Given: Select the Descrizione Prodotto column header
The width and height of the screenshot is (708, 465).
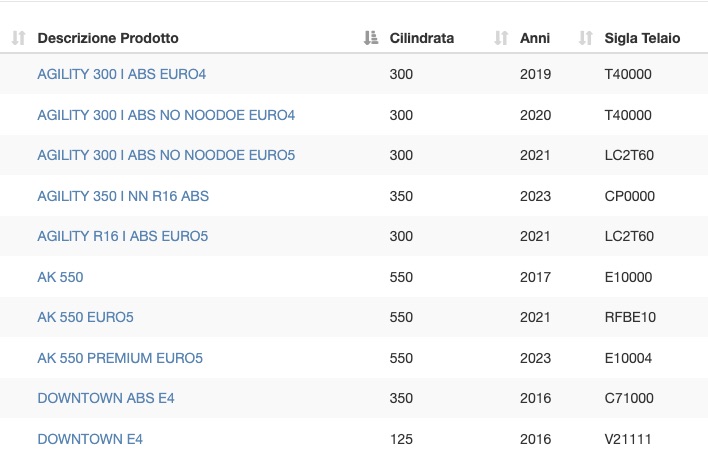Looking at the screenshot, I should (x=108, y=38).
